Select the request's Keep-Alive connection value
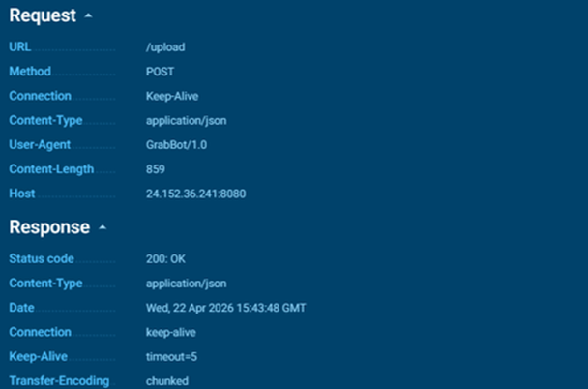 (172, 96)
